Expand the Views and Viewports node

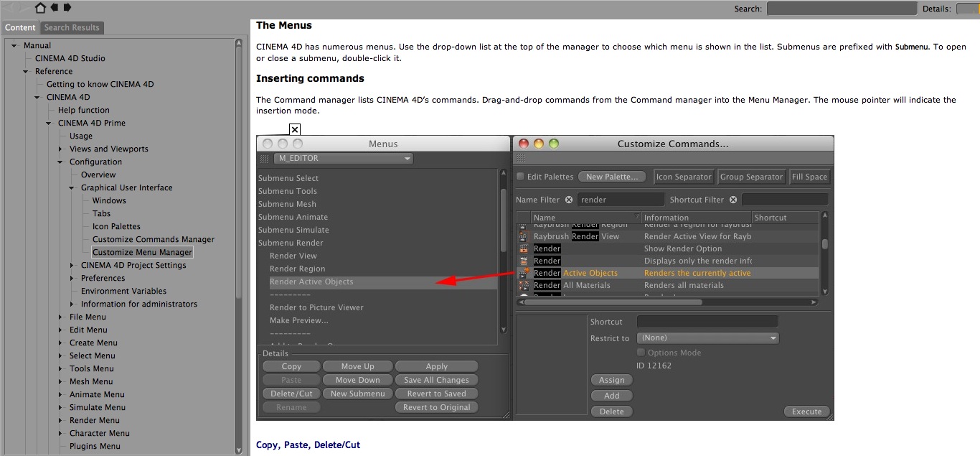point(60,149)
